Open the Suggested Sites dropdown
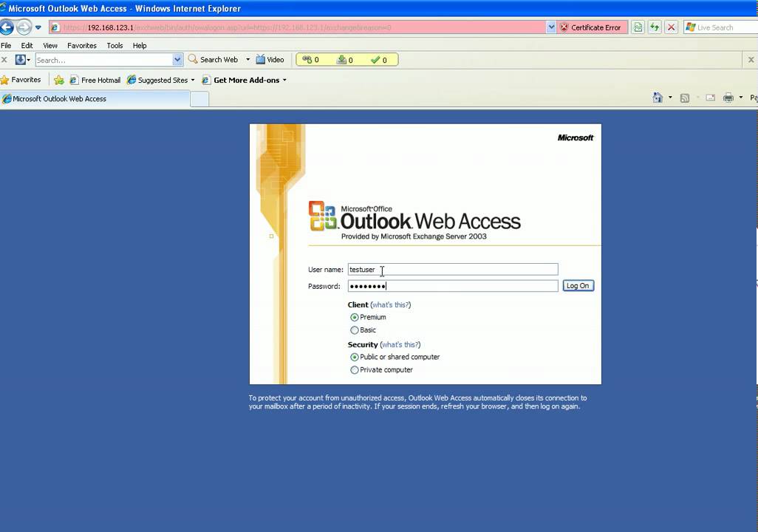758x532 pixels. [160, 80]
